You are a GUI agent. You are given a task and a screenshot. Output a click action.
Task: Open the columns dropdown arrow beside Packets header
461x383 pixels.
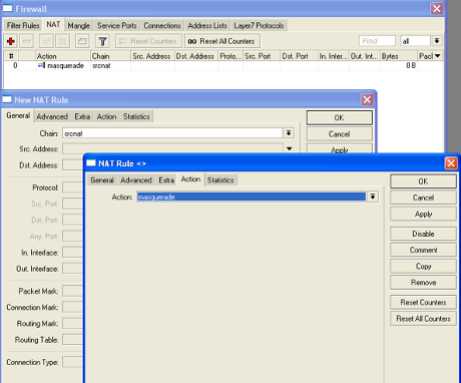(438, 56)
